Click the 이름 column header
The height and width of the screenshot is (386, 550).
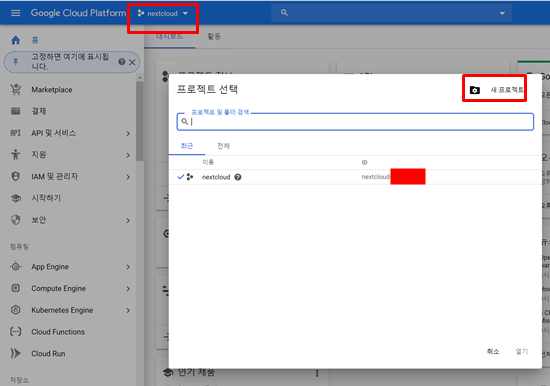tap(208, 162)
